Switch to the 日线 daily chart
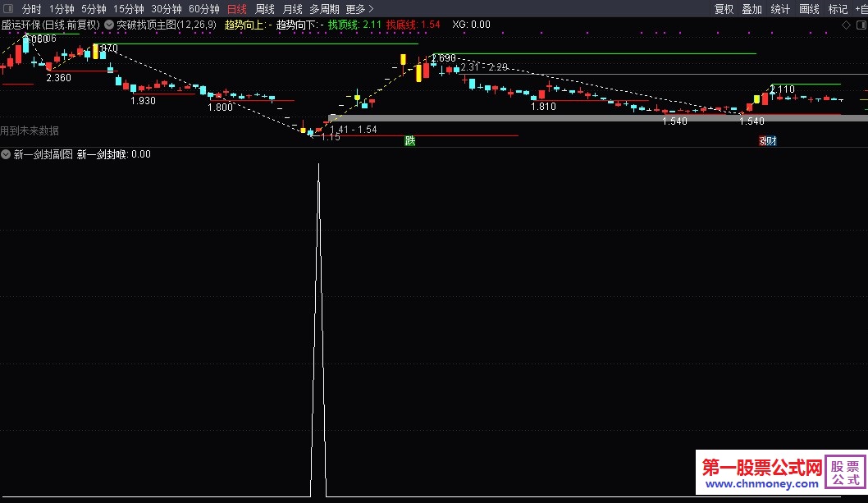The height and width of the screenshot is (503, 868). tap(237, 9)
